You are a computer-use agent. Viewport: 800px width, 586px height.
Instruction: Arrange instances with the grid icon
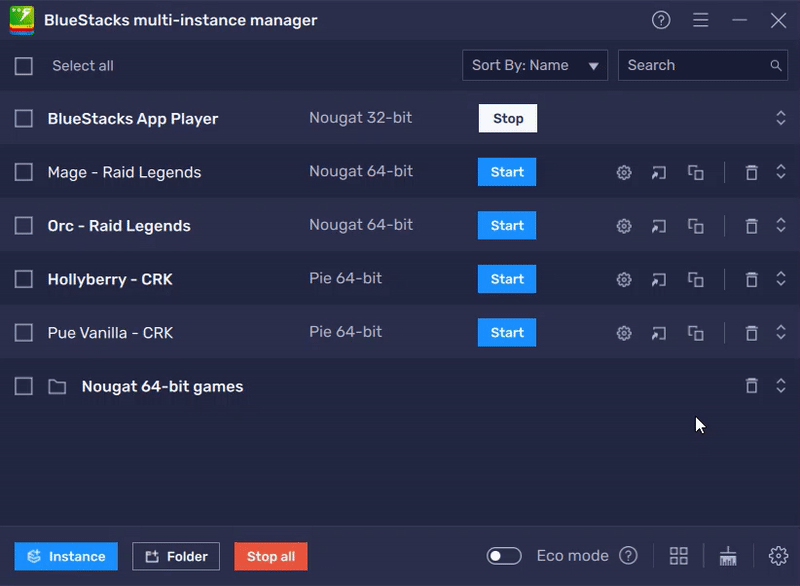pyautogui.click(x=679, y=556)
